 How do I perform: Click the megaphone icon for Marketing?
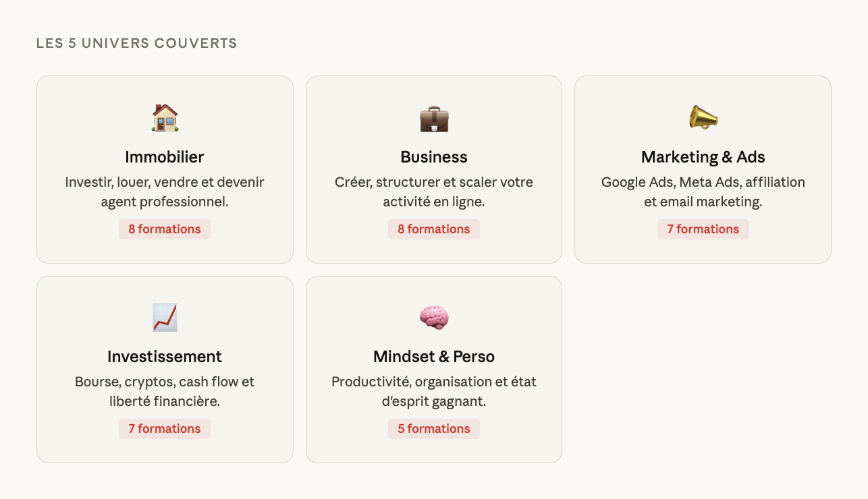pyautogui.click(x=703, y=118)
